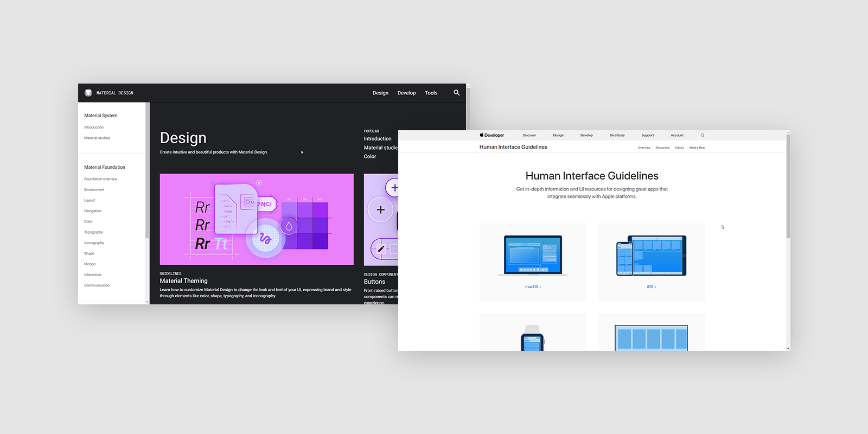Click Apple window vertical scrollbar thumb
868x434 pixels.
click(788, 187)
